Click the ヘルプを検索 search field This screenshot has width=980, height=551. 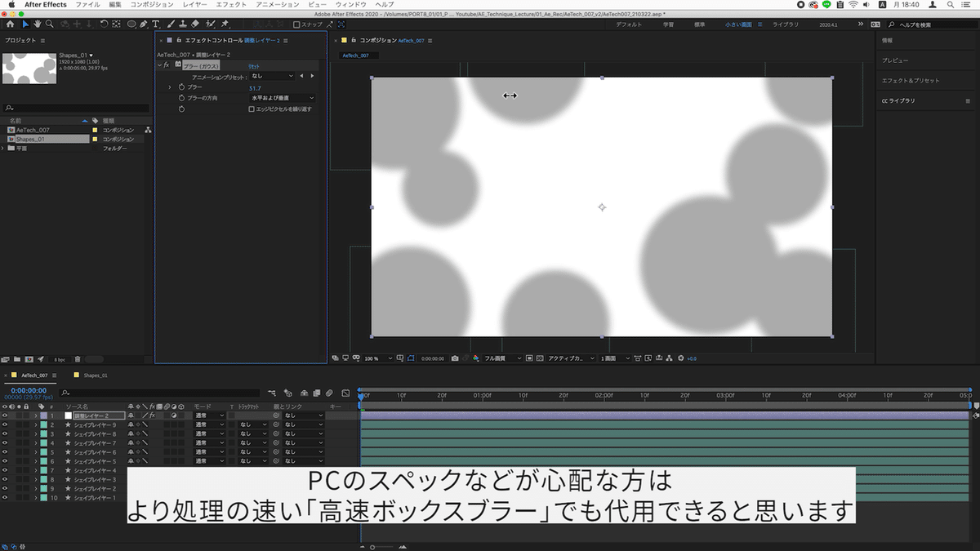(931, 25)
